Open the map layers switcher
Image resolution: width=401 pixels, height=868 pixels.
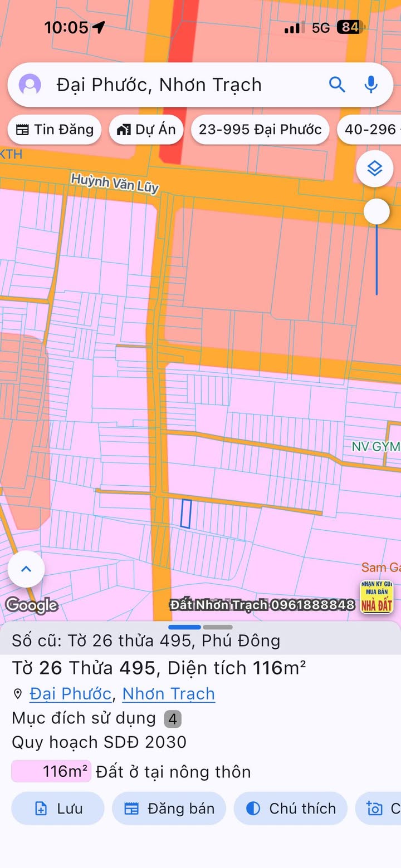click(x=375, y=168)
